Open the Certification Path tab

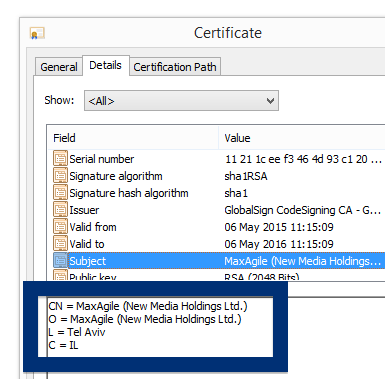pos(175,67)
